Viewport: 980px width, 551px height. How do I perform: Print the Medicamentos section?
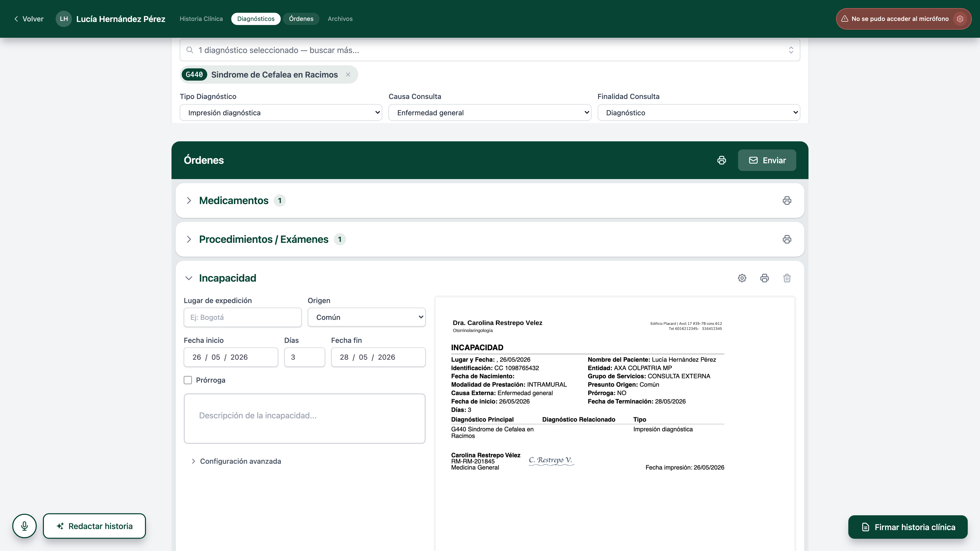click(787, 201)
